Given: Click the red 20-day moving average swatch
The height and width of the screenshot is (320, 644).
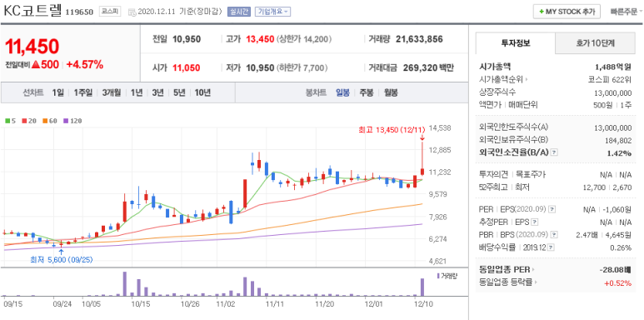Looking at the screenshot, I should 24,121.
